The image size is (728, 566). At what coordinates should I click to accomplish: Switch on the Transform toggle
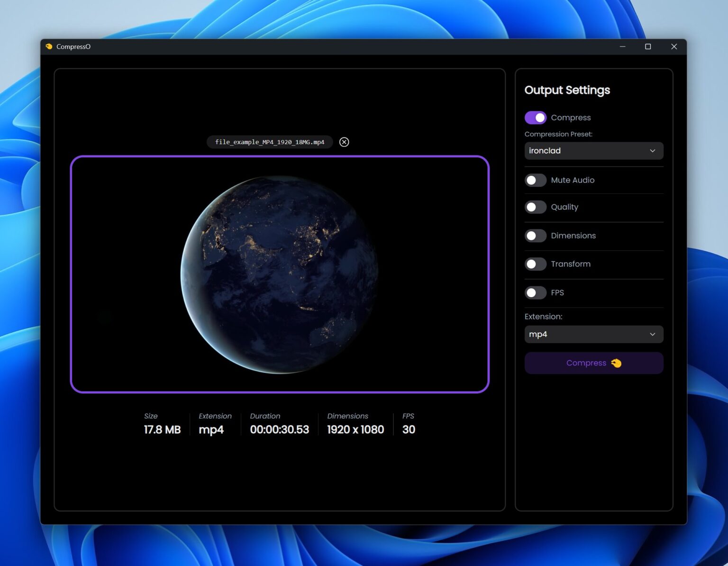tap(535, 264)
